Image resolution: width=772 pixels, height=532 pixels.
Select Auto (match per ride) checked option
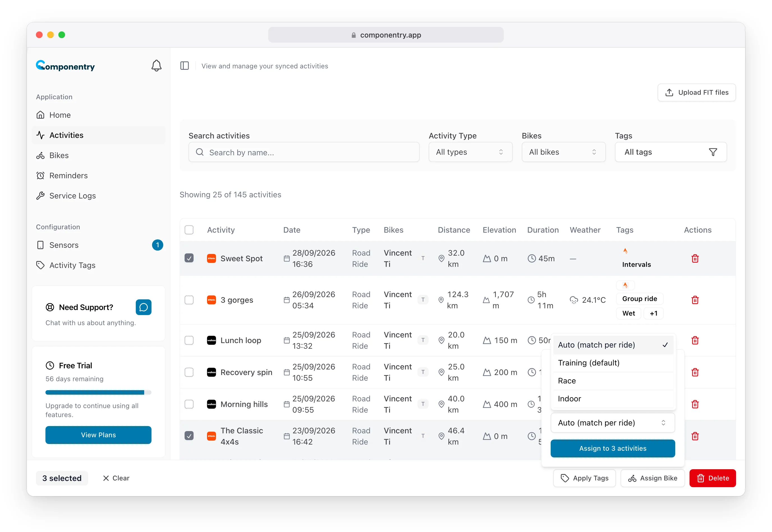[613, 345]
